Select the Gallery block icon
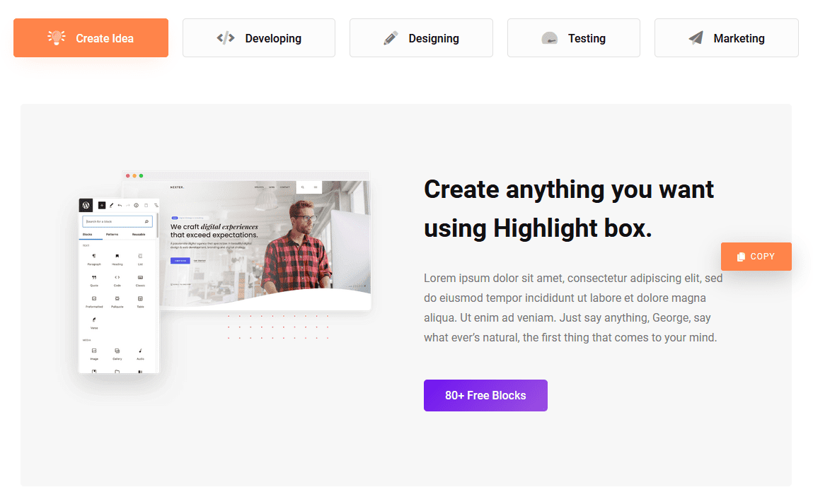 (117, 351)
